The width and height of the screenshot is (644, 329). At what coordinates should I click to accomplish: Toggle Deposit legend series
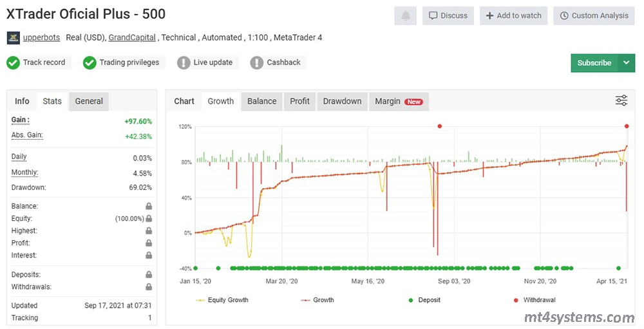(424, 300)
